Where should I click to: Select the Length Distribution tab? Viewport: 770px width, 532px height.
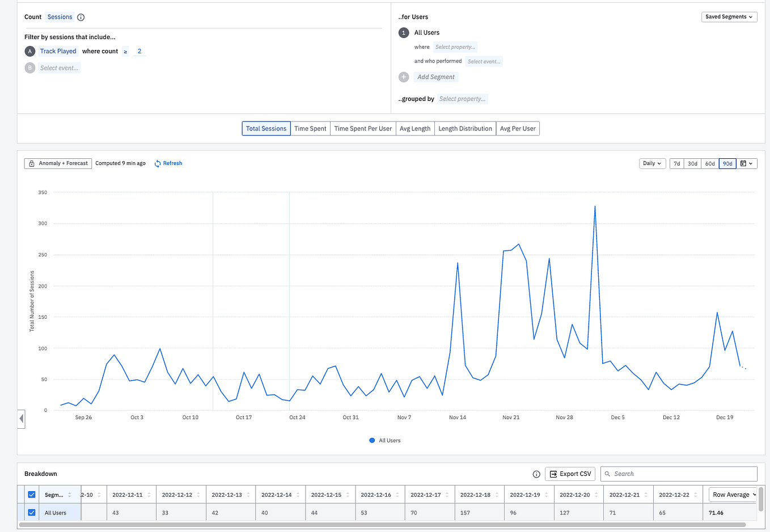tap(465, 129)
